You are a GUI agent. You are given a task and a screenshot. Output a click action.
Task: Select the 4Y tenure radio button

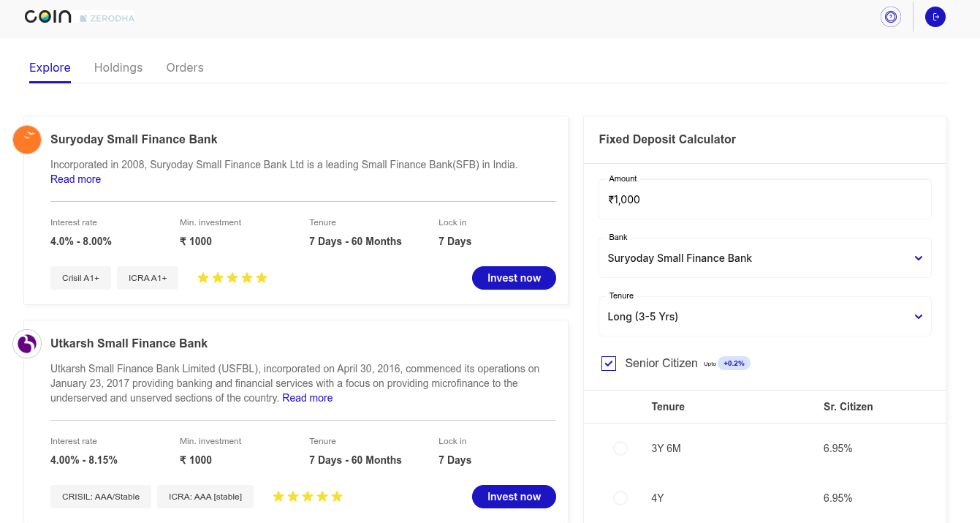620,498
